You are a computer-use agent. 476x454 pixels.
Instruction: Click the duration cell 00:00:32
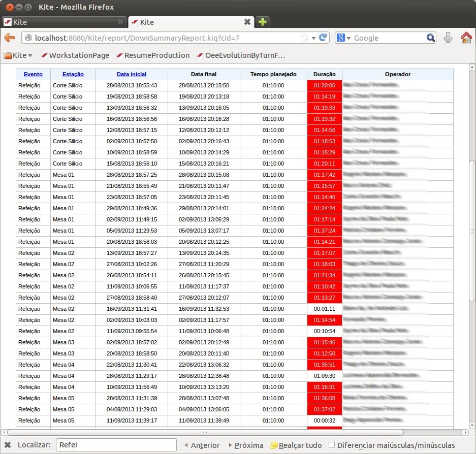324,420
